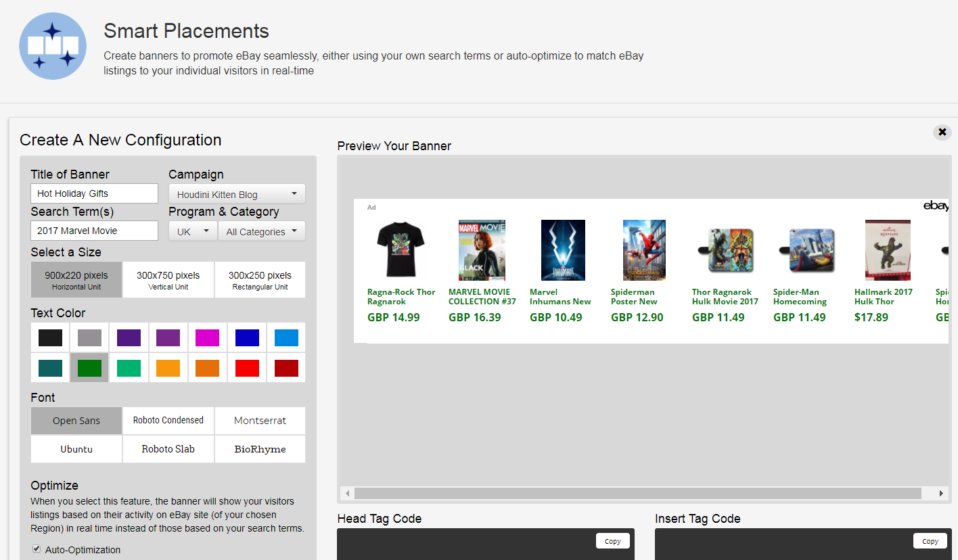Click the MARVEL MOVIE COLLECTION #37 link
Screen dimensions: 958x560
pos(482,297)
